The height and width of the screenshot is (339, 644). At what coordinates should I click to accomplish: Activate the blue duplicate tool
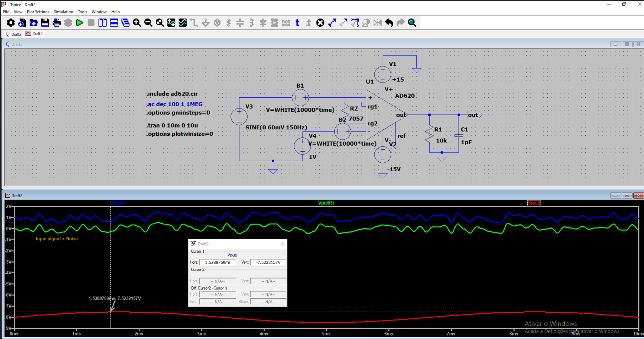[x=332, y=23]
